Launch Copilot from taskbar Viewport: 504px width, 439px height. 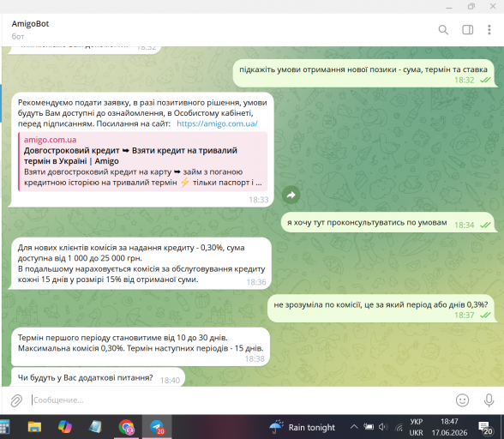tap(65, 427)
